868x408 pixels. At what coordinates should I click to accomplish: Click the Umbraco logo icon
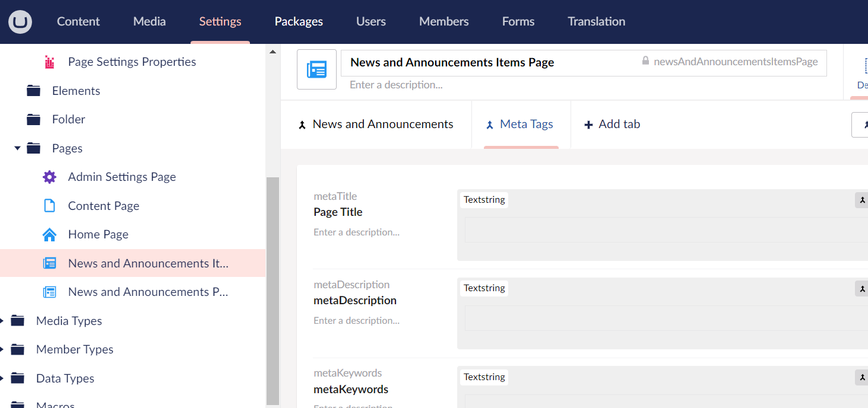point(20,22)
